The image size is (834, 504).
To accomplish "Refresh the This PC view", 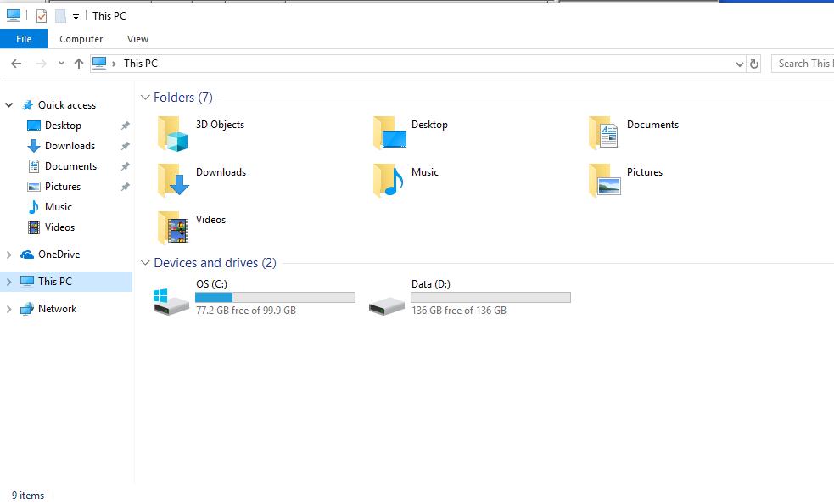I will tap(753, 64).
